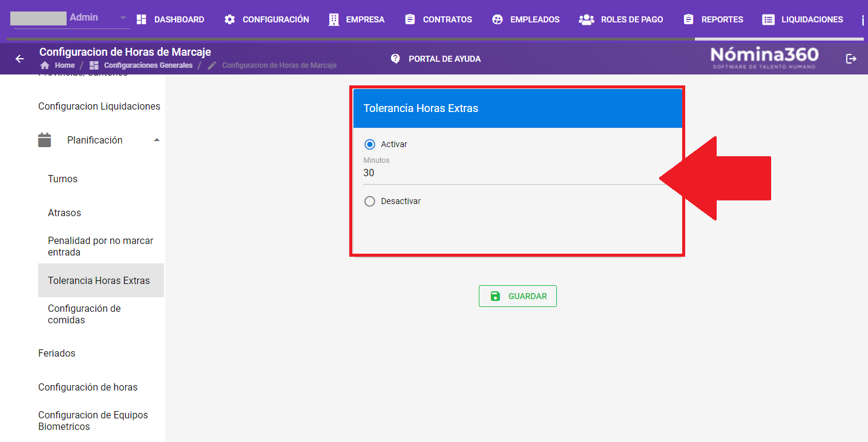This screenshot has width=868, height=442.
Task: Click the Roles de Pago people icon
Action: point(586,19)
